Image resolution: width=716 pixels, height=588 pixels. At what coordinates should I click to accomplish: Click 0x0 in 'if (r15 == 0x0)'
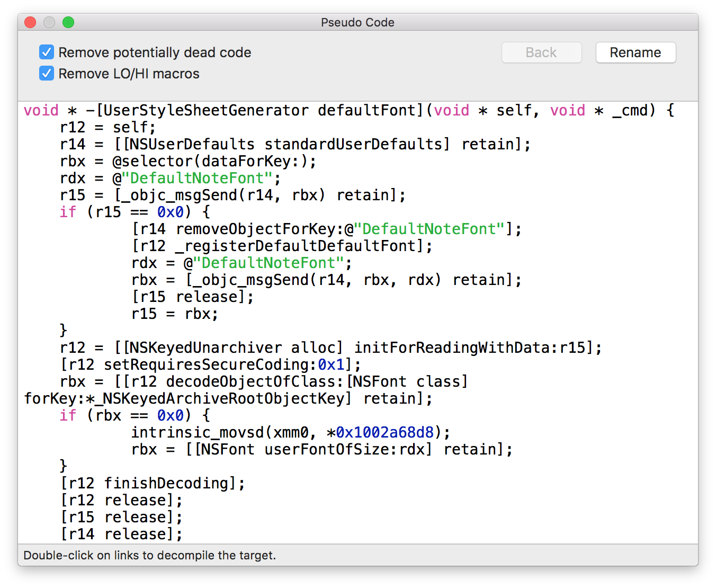170,212
